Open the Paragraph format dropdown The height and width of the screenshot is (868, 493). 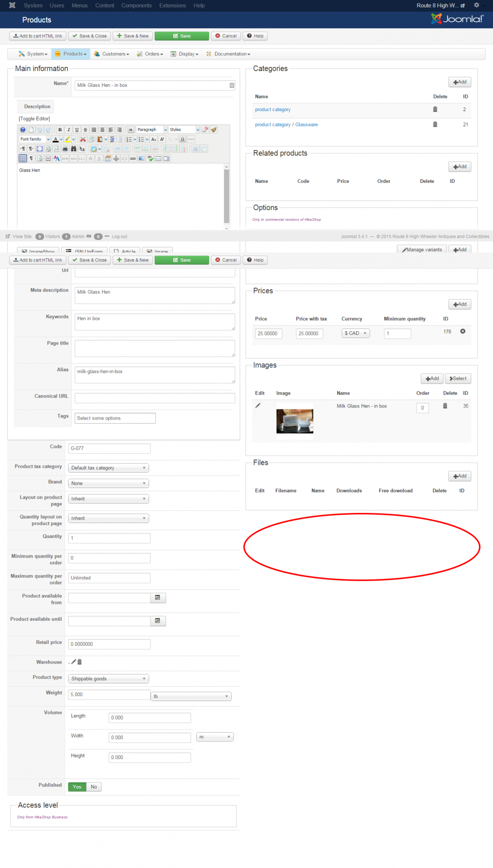coord(152,130)
